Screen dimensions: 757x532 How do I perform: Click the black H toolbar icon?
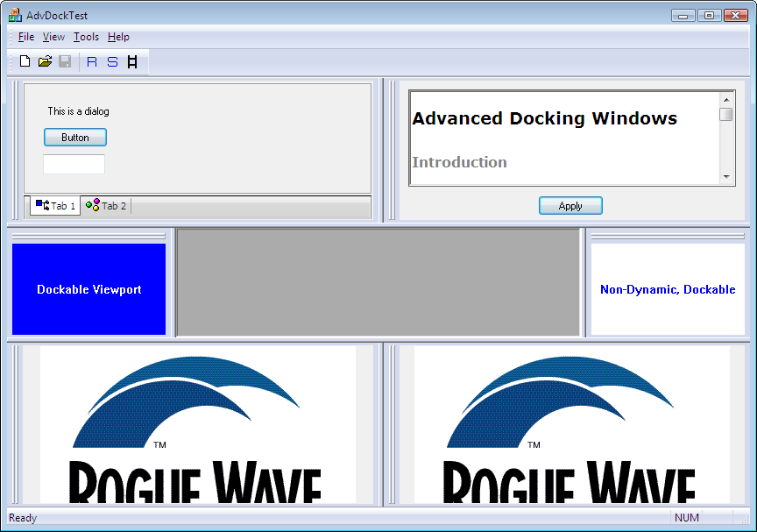click(132, 61)
